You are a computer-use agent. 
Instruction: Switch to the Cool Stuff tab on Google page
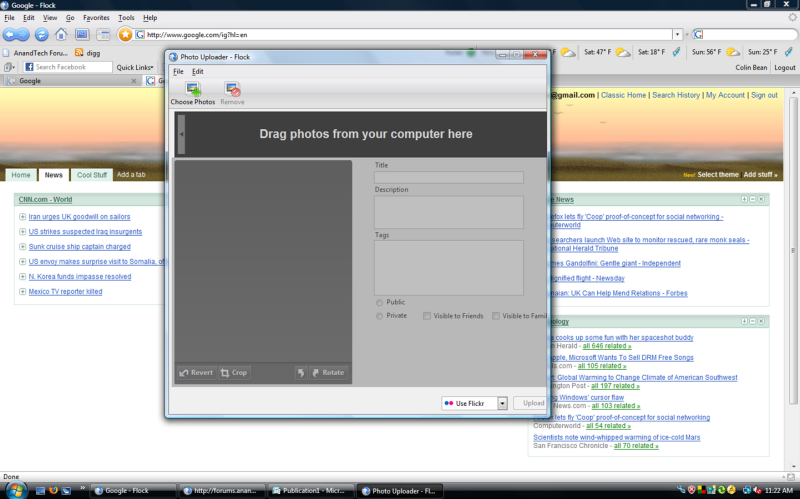point(92,174)
